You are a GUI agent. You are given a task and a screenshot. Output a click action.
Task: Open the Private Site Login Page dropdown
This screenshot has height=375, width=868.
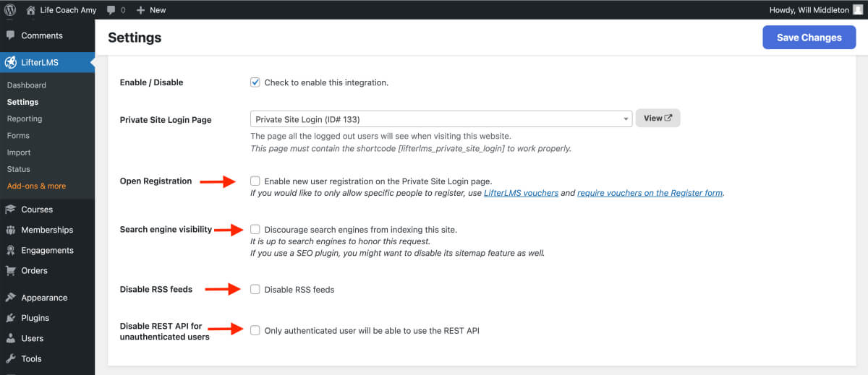pyautogui.click(x=441, y=119)
